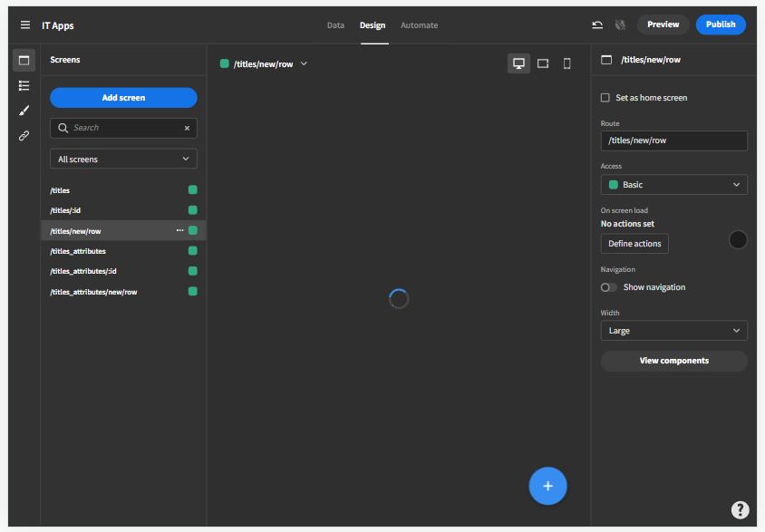Open the Theme paintbrush icon in left sidebar
Viewport: 765px width, 532px height.
[24, 111]
